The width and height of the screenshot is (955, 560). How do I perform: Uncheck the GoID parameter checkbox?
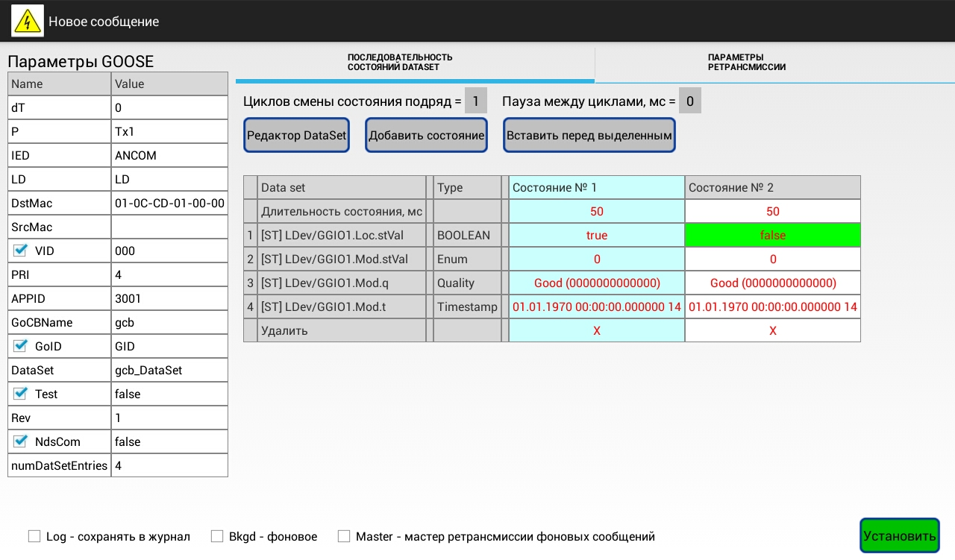coord(20,347)
